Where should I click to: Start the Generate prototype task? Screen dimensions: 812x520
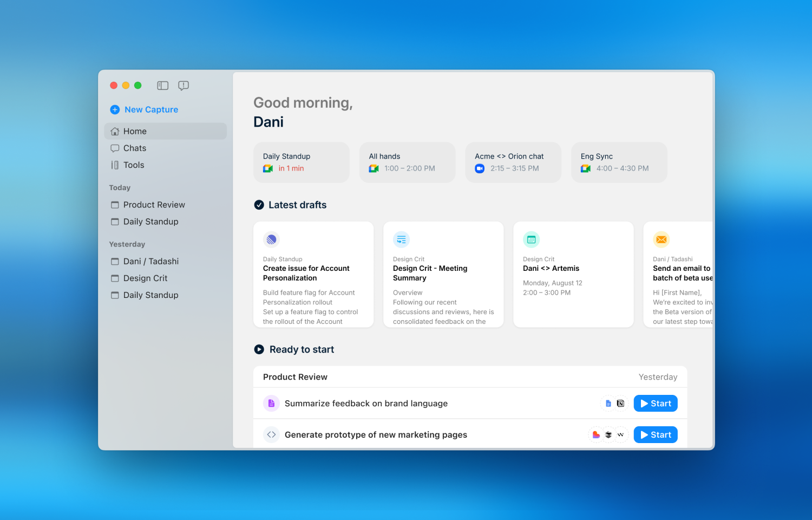pos(656,434)
